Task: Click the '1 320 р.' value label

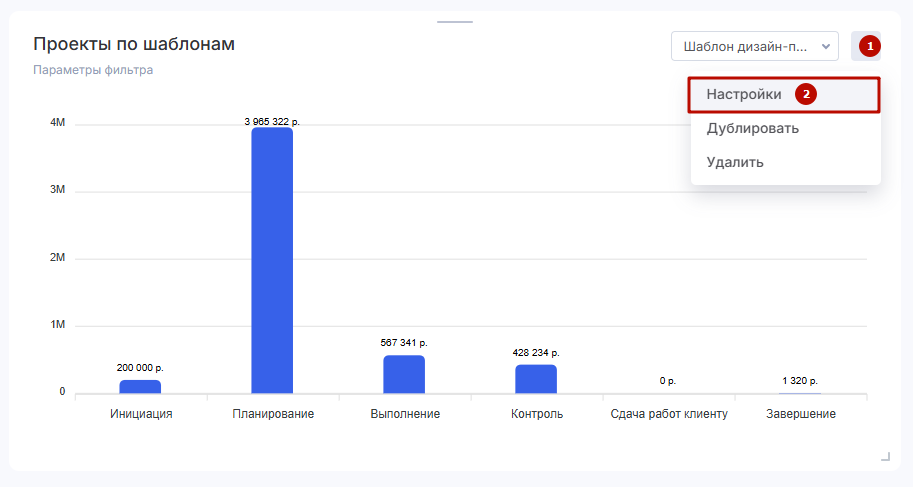Action: pos(800,381)
